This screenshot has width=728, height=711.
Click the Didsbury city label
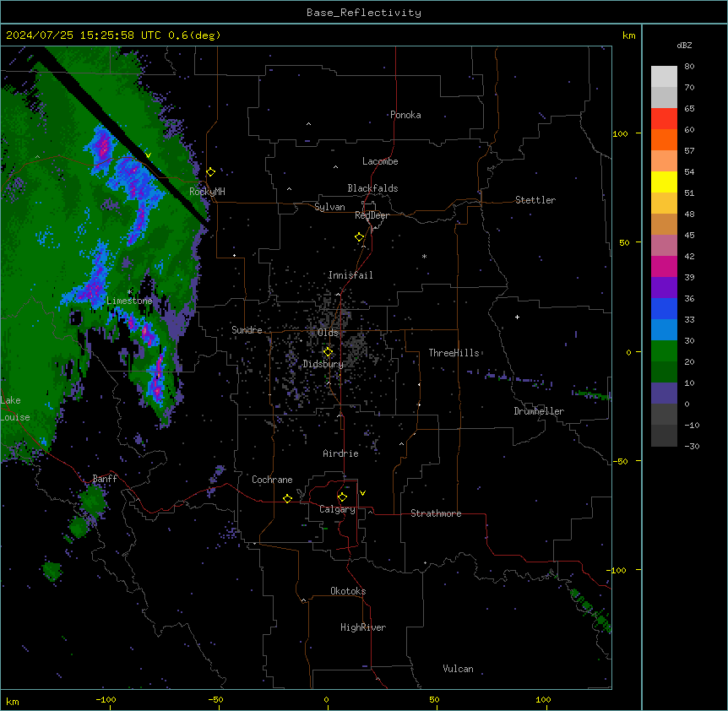[x=323, y=364]
